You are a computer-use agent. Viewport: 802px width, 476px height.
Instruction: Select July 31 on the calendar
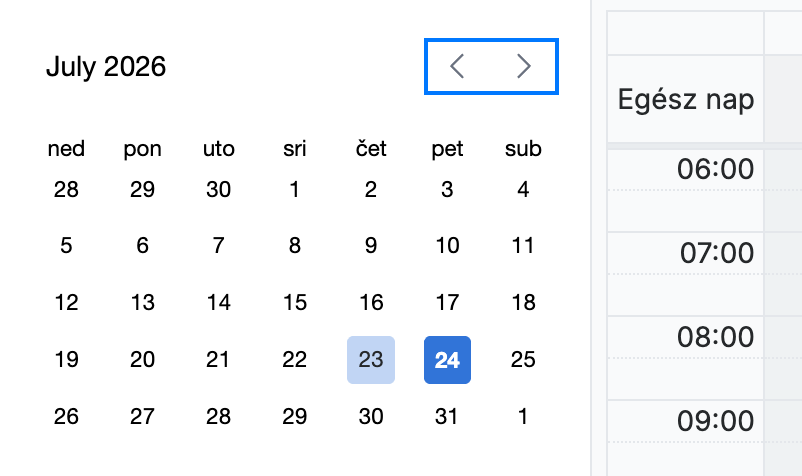tap(448, 416)
